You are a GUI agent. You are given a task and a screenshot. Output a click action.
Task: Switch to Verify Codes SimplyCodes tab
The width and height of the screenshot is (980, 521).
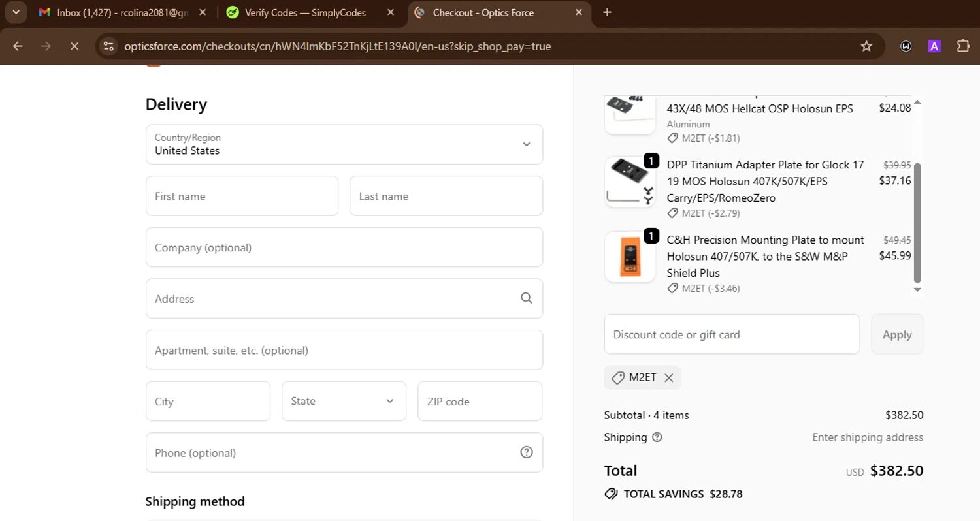pos(305,12)
